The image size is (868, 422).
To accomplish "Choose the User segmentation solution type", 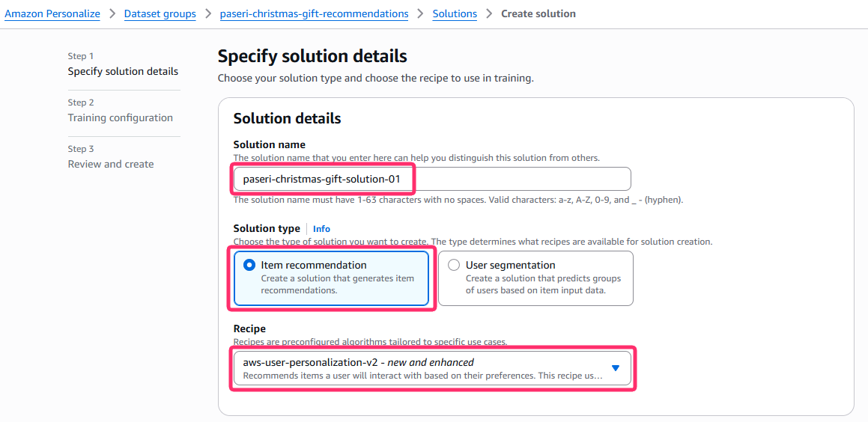I will click(454, 265).
